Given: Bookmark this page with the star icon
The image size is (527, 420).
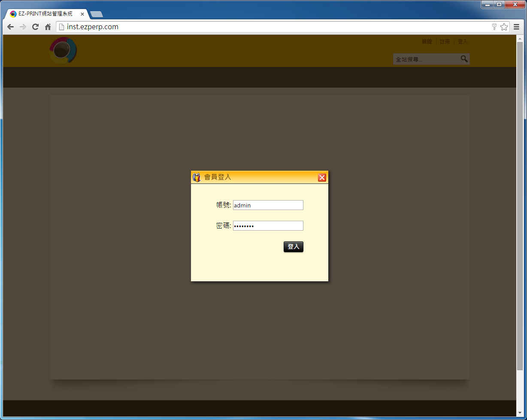Looking at the screenshot, I should coord(504,27).
